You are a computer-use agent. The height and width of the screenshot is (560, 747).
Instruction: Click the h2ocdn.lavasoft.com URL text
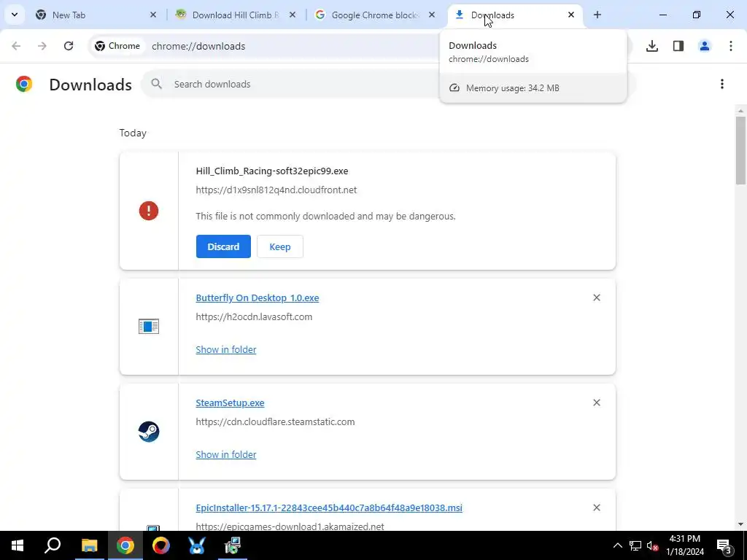coord(254,316)
